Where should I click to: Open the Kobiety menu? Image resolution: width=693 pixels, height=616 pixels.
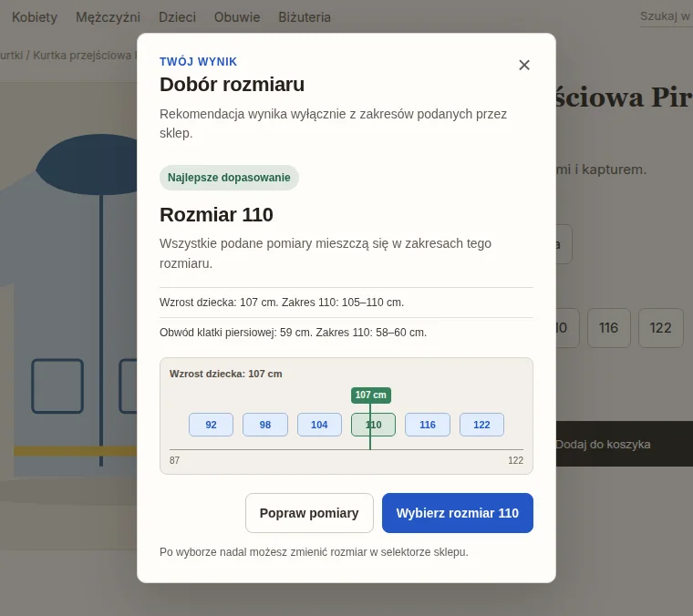pos(35,17)
